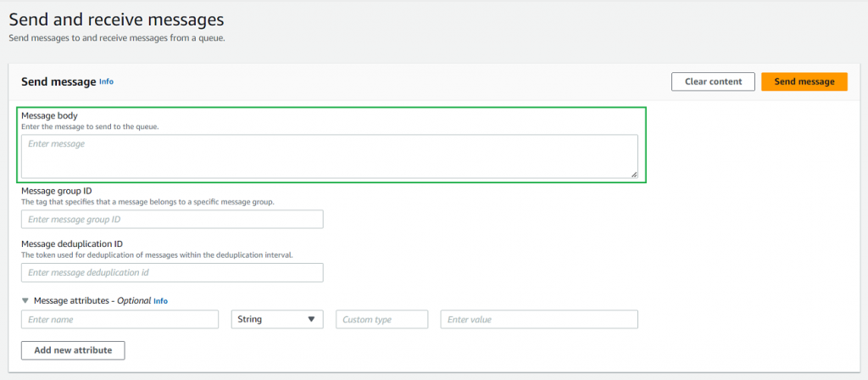Screen dimensions: 868x380
Task: Click Add new attribute button
Action: click(73, 350)
